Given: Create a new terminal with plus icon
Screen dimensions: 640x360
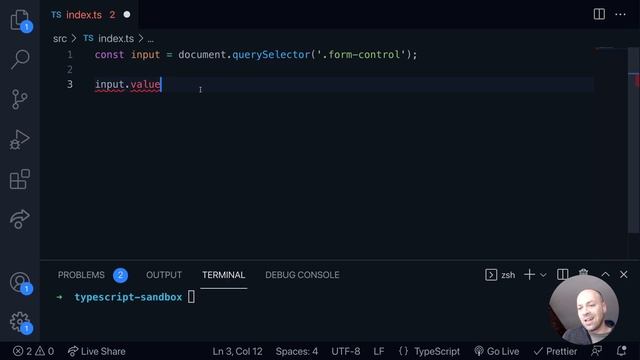Looking at the screenshot, I should coord(529,275).
